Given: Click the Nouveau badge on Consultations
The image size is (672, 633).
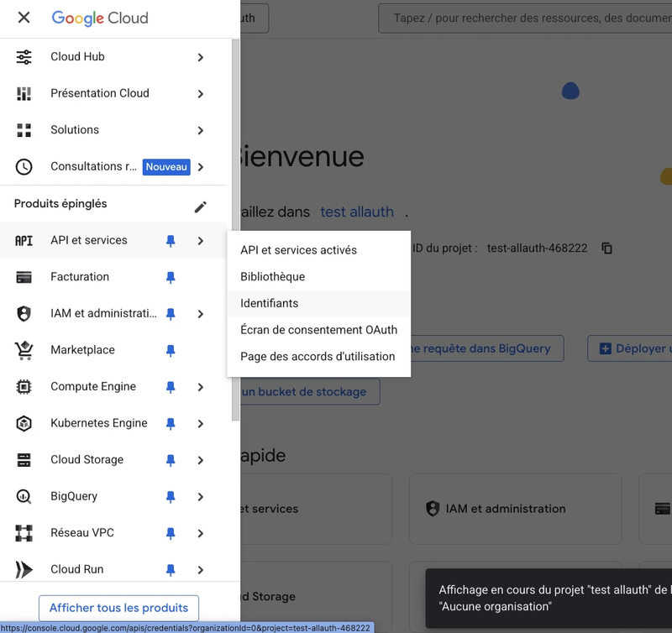Looking at the screenshot, I should click(x=166, y=166).
